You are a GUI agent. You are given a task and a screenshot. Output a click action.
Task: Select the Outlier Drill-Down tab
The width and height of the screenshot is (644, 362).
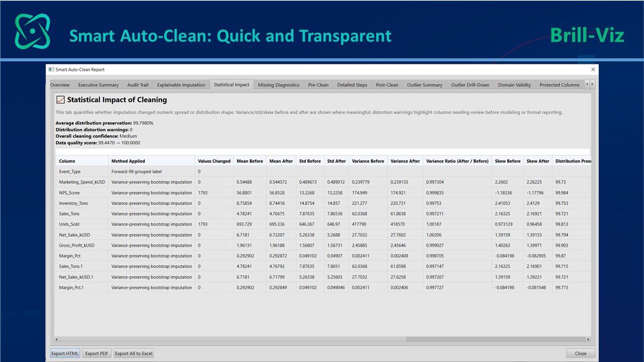point(470,85)
